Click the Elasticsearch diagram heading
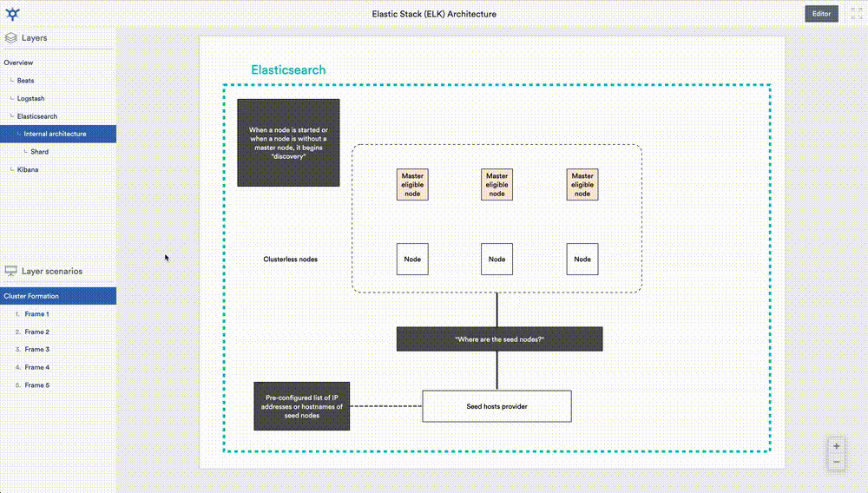 288,70
